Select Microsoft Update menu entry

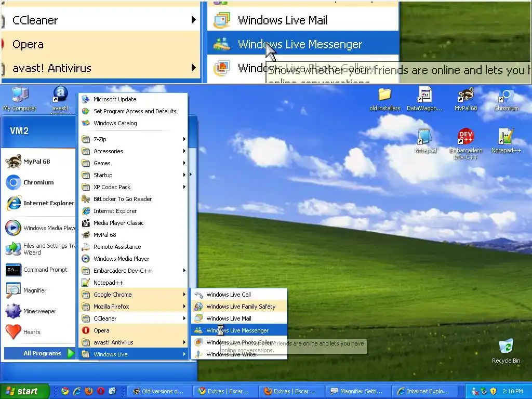[x=134, y=99]
